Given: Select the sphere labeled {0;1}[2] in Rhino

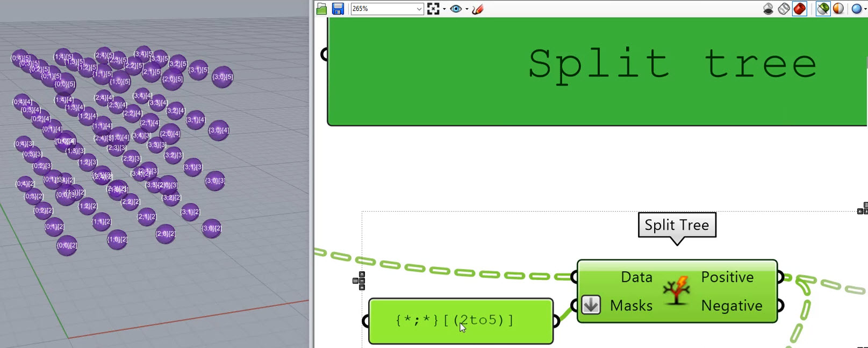Looking at the screenshot, I should coord(54,227).
